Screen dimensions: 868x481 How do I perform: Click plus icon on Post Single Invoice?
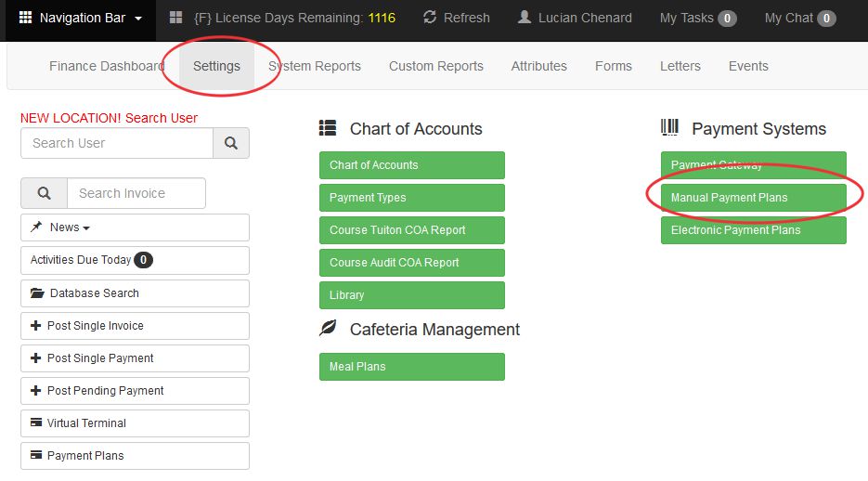coord(36,325)
